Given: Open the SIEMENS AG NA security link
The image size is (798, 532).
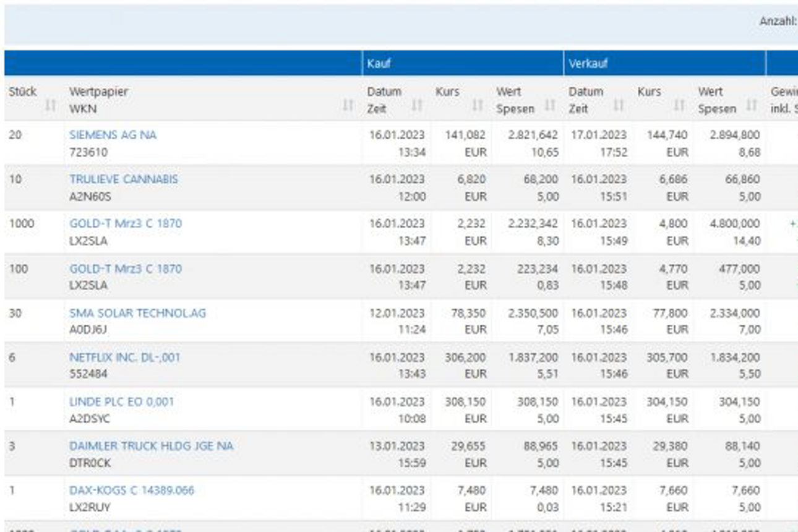Looking at the screenshot, I should tap(113, 135).
